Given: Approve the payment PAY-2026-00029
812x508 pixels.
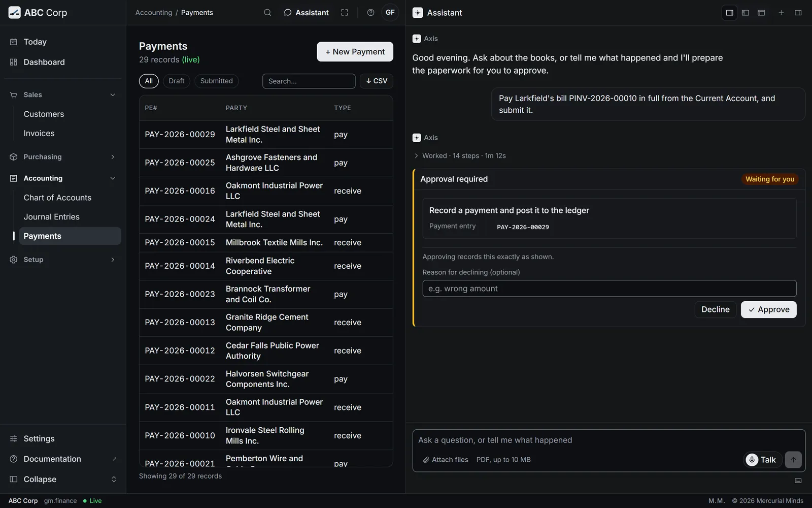Looking at the screenshot, I should point(768,309).
